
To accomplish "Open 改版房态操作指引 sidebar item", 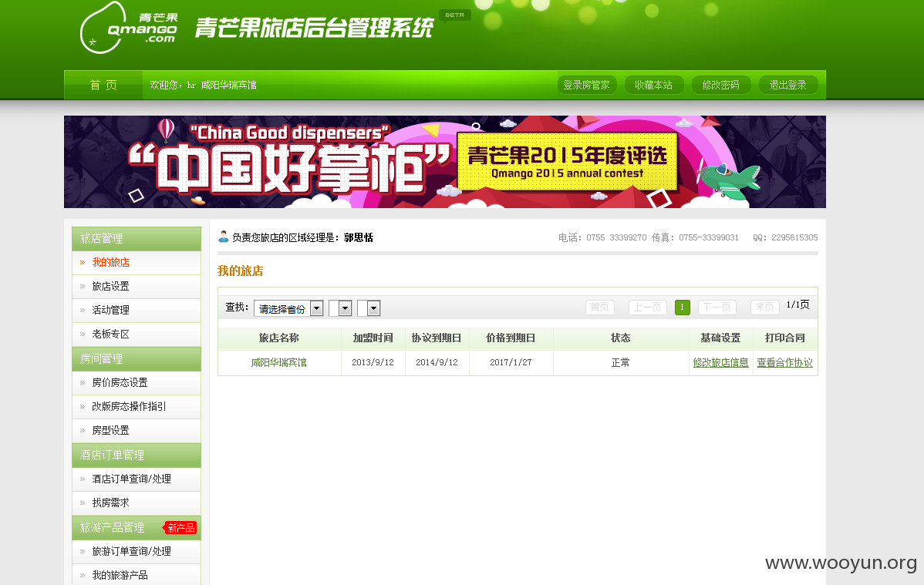I will [136, 406].
